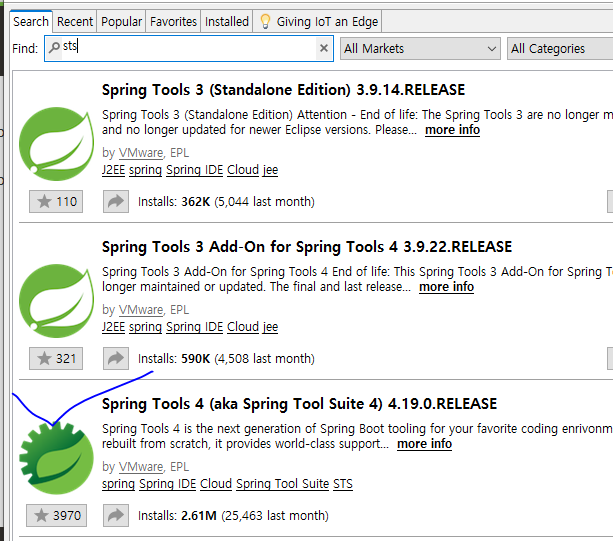
Task: Click spring tag under Spring Tools 4
Action: click(x=118, y=484)
